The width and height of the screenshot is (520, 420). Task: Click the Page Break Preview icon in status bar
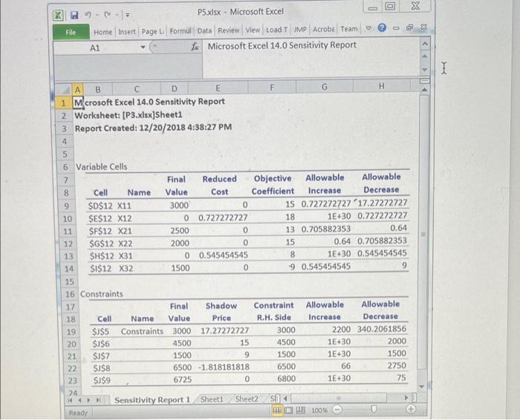(300, 410)
